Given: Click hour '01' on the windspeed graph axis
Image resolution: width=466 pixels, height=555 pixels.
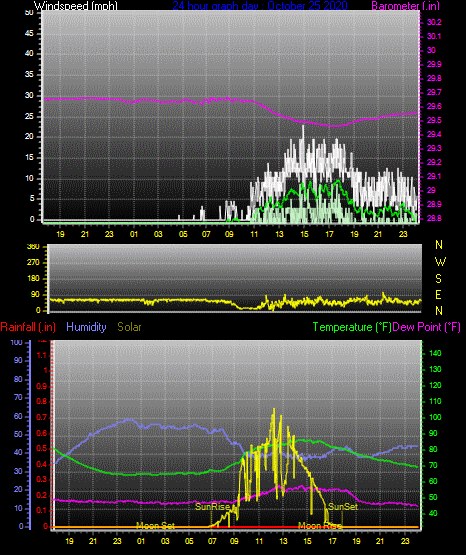Looking at the screenshot, I should tap(134, 234).
